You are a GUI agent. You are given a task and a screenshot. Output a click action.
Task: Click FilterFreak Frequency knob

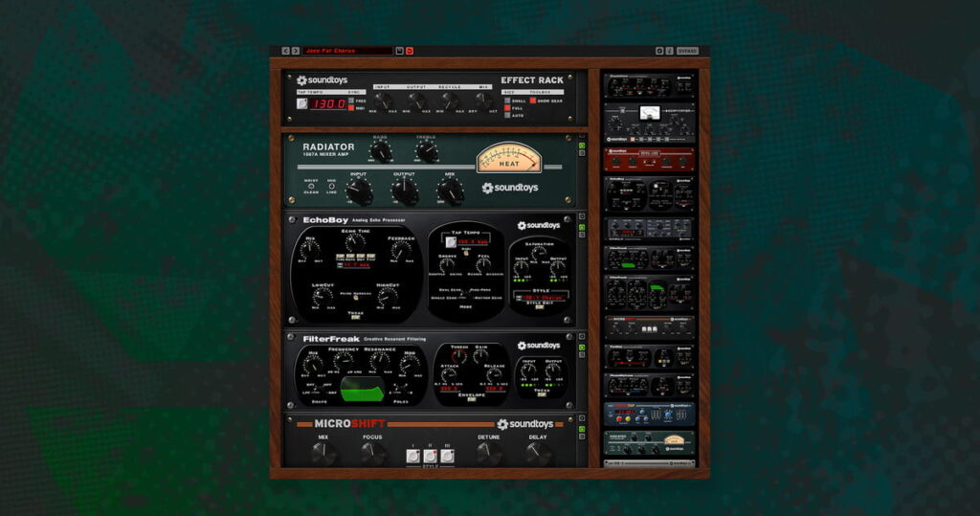click(x=344, y=362)
